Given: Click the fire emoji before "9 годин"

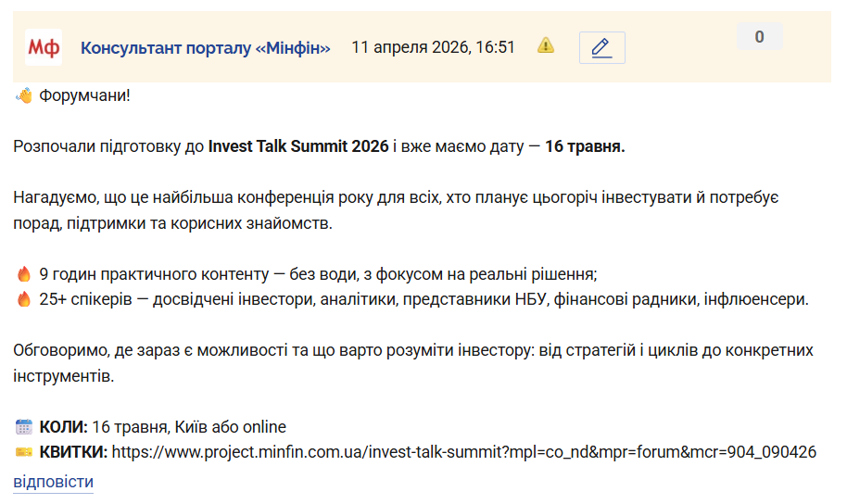Looking at the screenshot, I should 24,274.
